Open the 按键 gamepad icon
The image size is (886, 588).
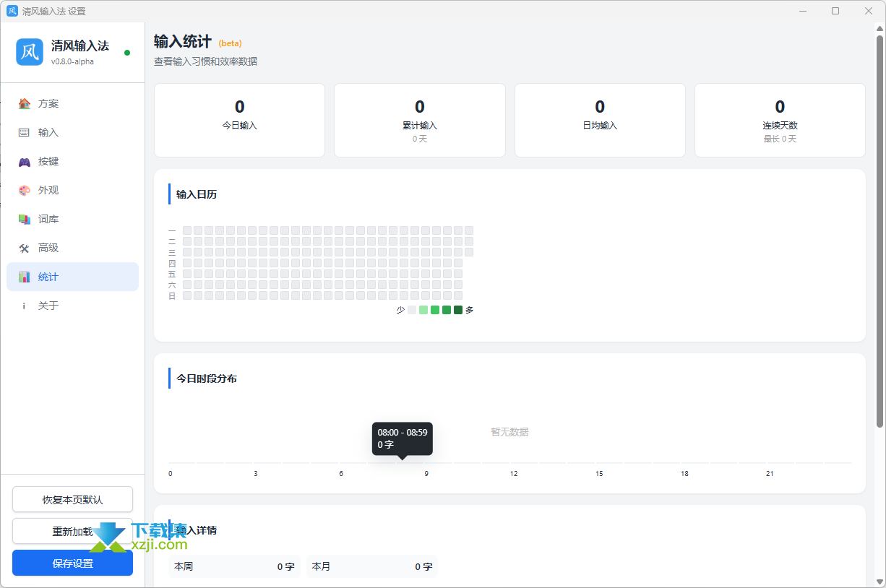tap(25, 161)
